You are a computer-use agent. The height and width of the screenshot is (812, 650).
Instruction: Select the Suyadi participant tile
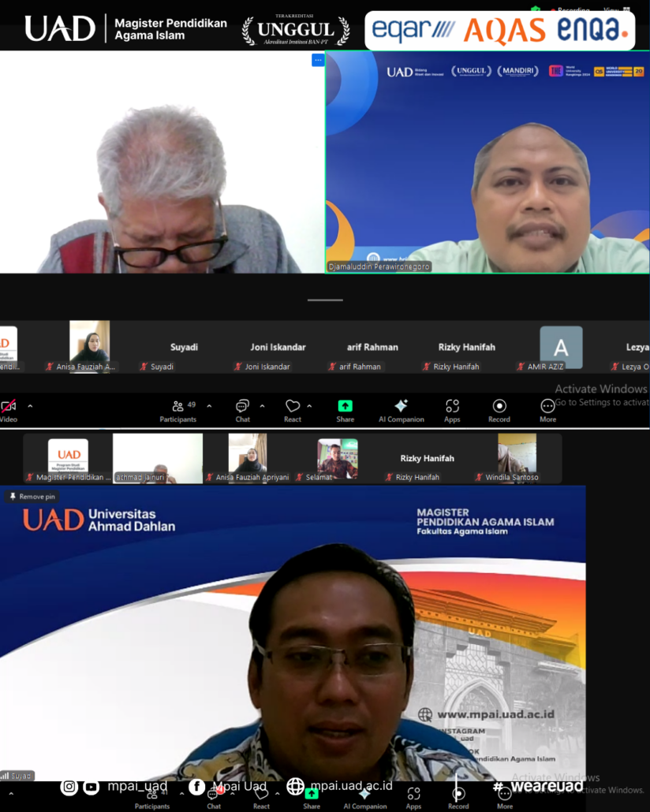[184, 347]
